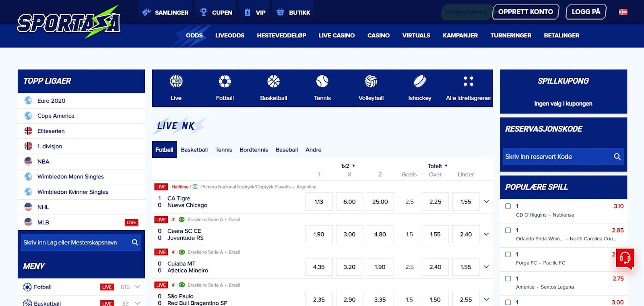Viewport: 644px width, 306px height.
Task: Select the Fotball soccer ball icon
Action: coord(225,82)
